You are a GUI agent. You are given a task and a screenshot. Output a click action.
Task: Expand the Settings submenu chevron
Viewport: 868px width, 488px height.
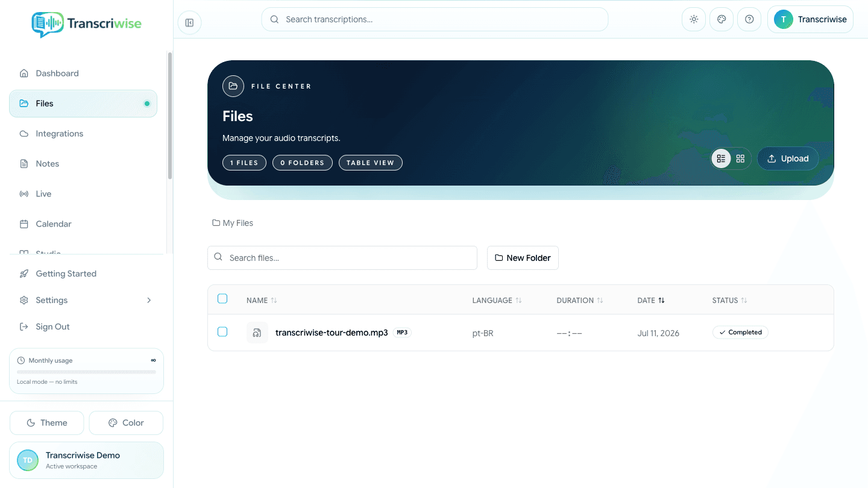point(149,300)
